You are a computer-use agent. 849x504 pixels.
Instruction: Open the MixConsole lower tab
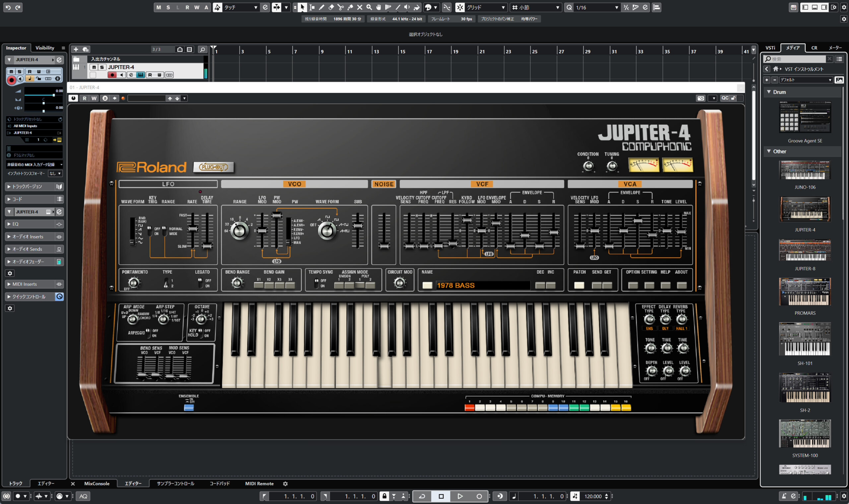click(x=97, y=484)
